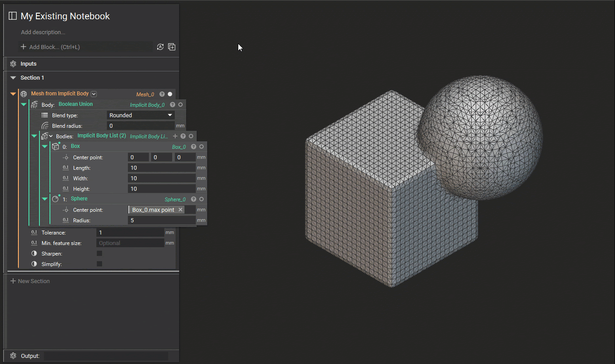Click the Sphere Center point icon
The width and height of the screenshot is (615, 364).
point(66,210)
